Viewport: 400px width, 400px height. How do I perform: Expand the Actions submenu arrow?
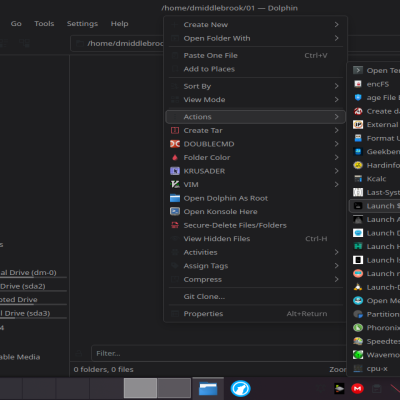point(336,117)
